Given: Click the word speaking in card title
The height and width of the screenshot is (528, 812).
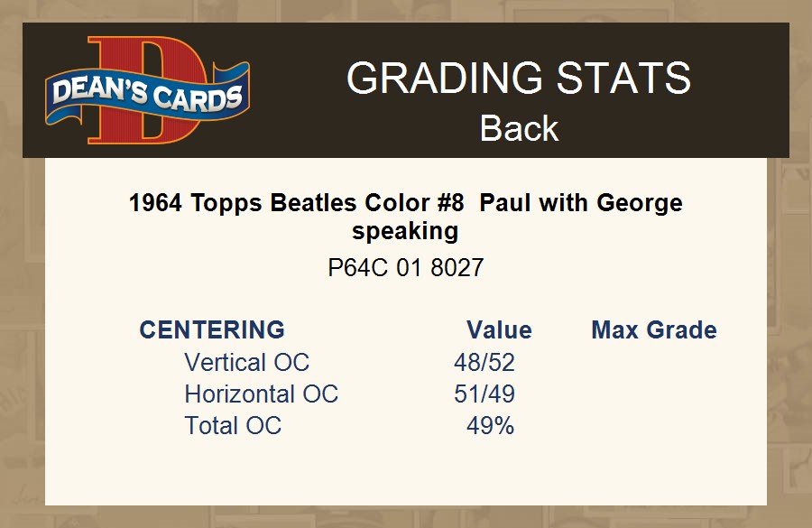Looking at the screenshot, I should point(405,231).
